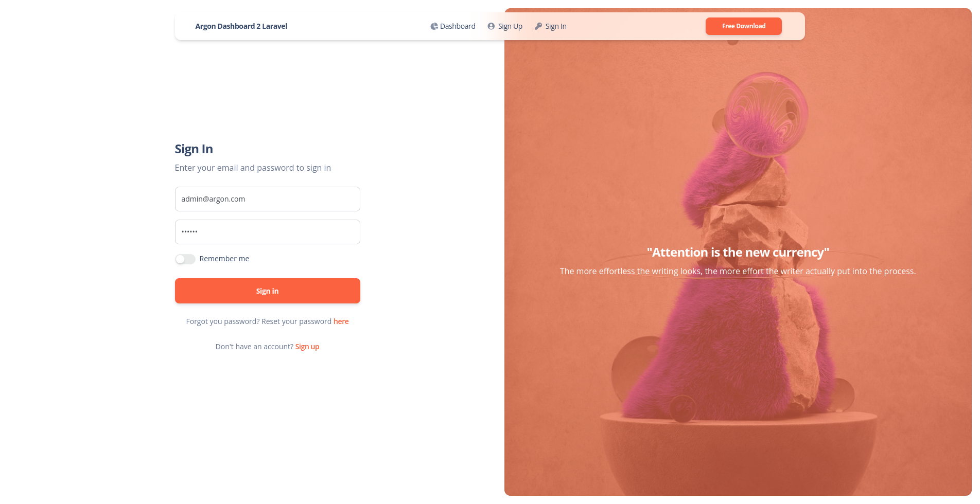Click the Argon Dashboard 2 Laravel brand

pyautogui.click(x=241, y=26)
